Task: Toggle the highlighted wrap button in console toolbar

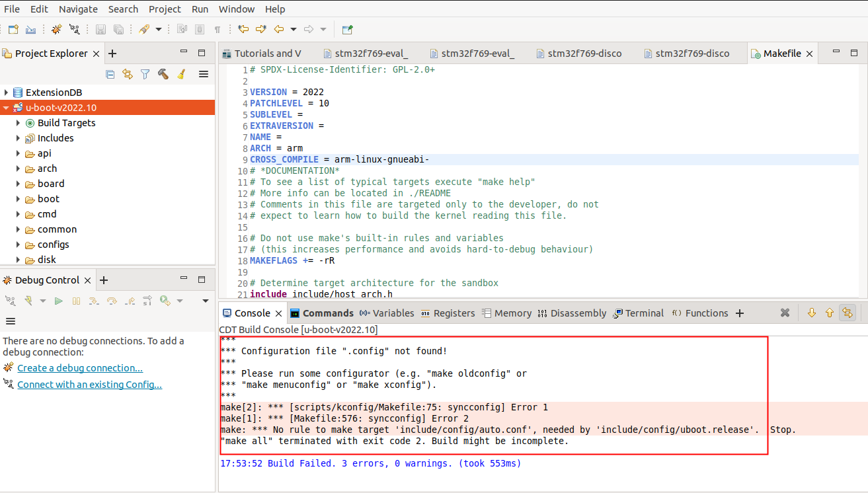Action: coord(847,313)
